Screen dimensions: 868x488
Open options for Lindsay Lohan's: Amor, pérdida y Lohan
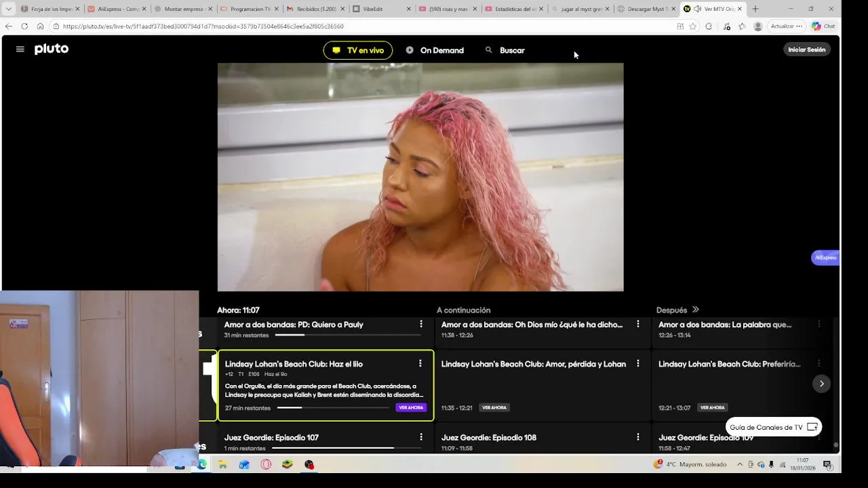pos(638,363)
